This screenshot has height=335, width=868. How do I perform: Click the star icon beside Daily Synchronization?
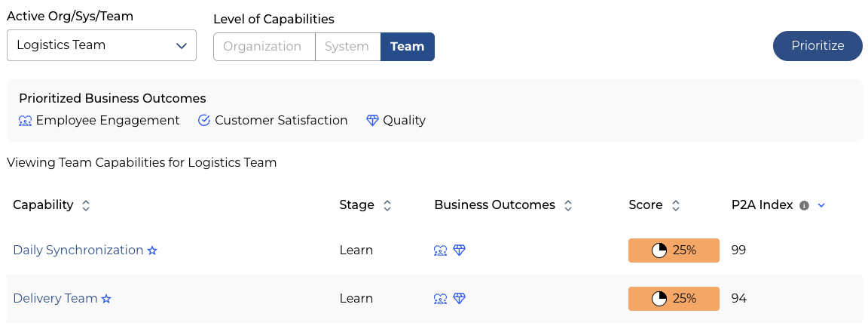[x=152, y=250]
